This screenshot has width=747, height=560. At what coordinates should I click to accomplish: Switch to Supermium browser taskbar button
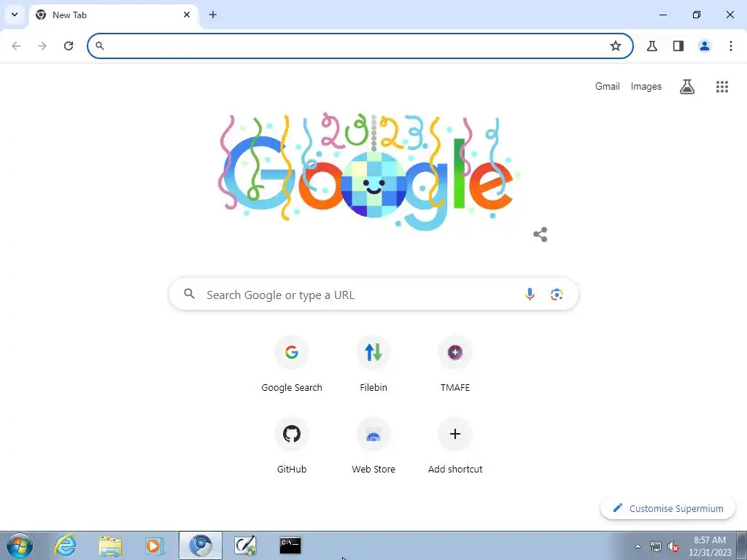click(x=201, y=545)
